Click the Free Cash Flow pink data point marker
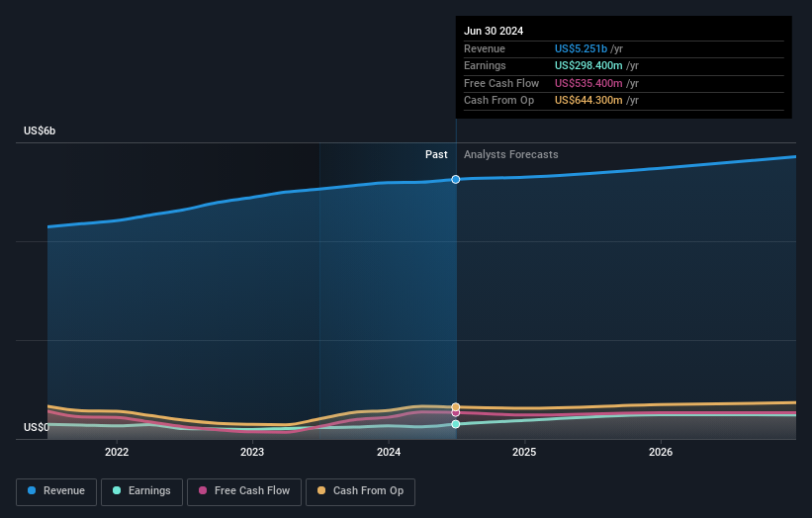 pyautogui.click(x=456, y=413)
